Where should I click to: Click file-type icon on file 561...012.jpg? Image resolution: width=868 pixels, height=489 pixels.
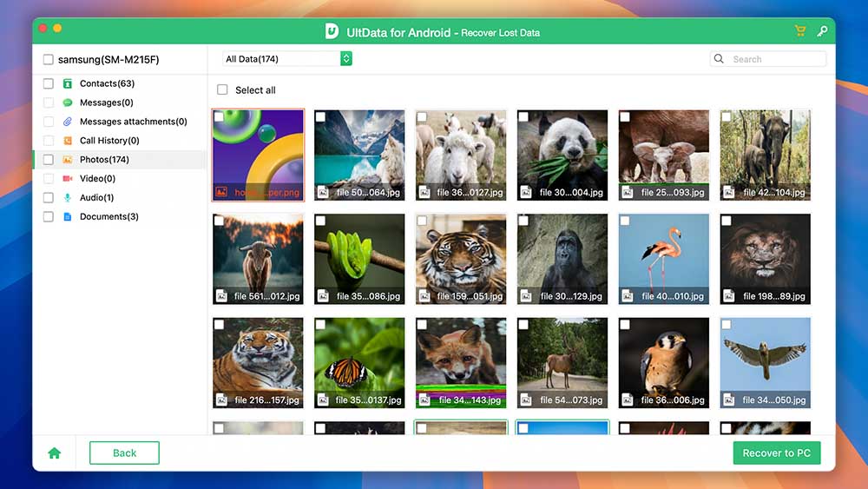(221, 296)
